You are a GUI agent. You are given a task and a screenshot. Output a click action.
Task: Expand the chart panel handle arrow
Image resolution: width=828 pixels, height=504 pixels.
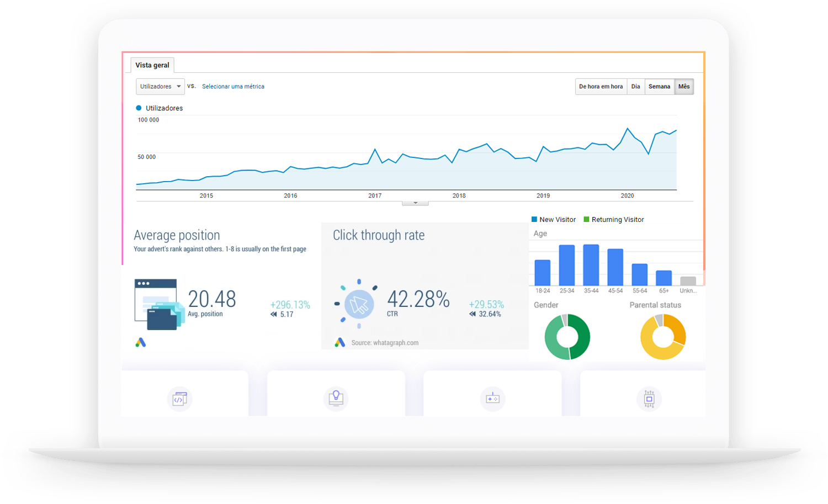[x=415, y=203]
